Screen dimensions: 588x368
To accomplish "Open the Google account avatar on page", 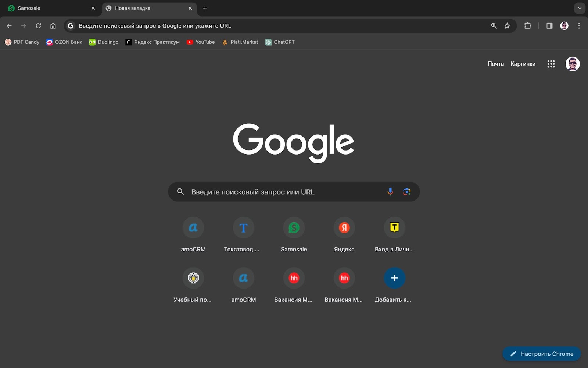I will 573,64.
